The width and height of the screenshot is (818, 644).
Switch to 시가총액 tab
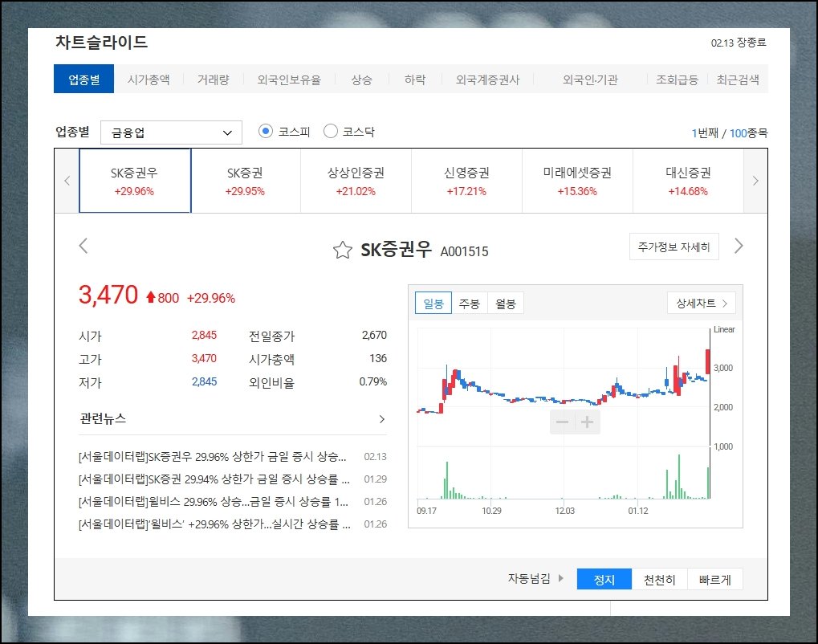(x=149, y=79)
